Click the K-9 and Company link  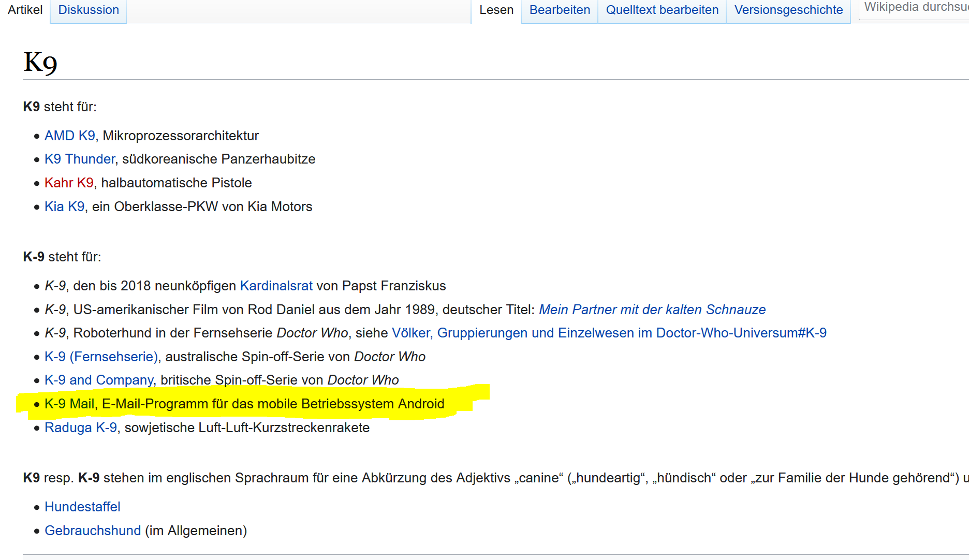99,380
